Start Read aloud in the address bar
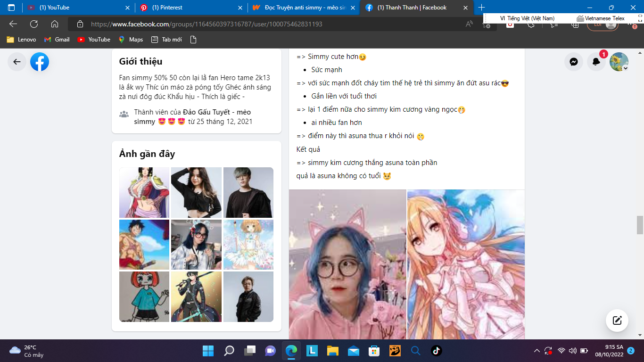 click(x=469, y=24)
